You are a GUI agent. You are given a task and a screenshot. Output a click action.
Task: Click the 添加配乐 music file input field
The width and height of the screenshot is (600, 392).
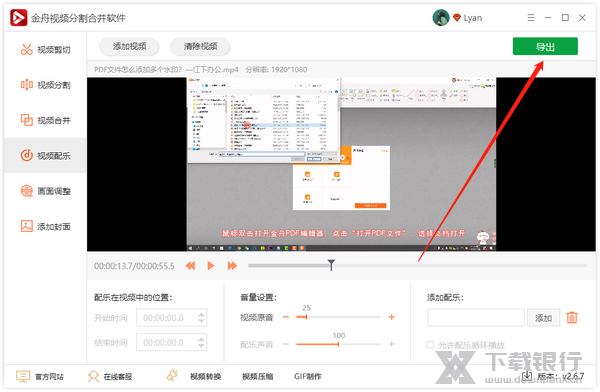click(x=476, y=318)
